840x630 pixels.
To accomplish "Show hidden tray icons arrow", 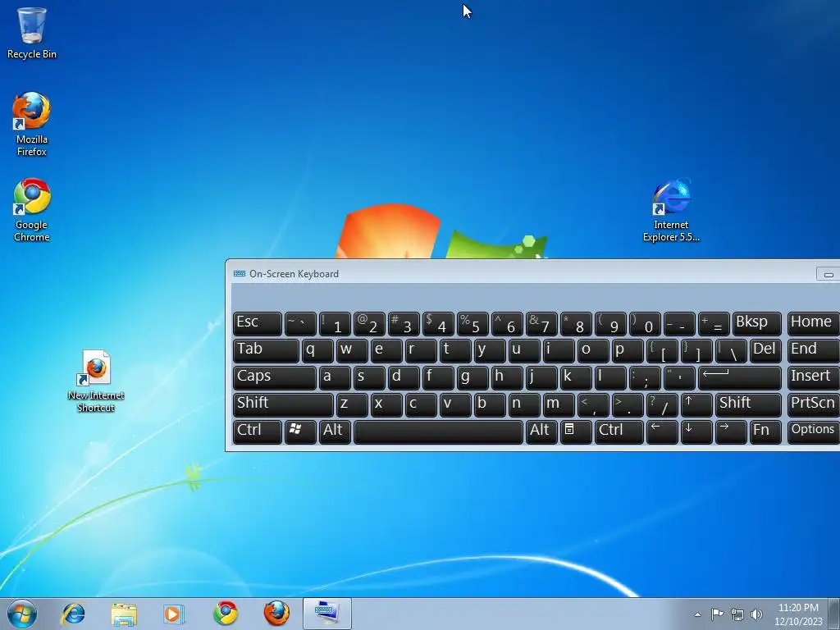I will 697,614.
